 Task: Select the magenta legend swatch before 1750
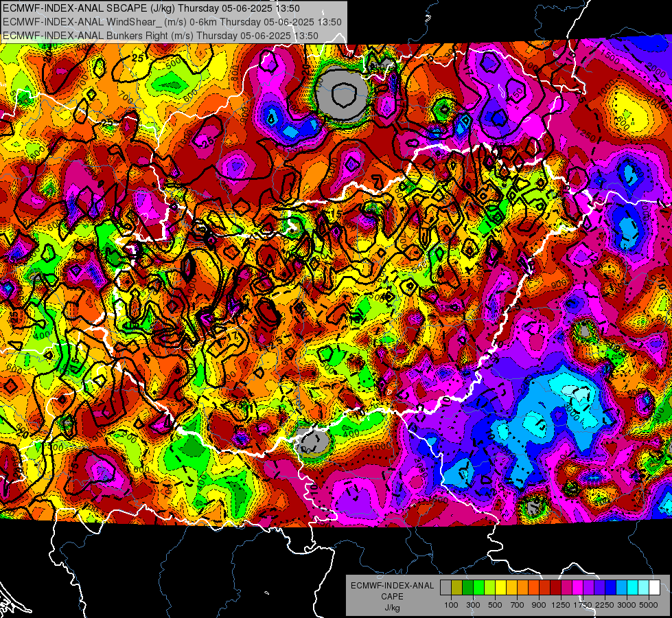coord(578,588)
